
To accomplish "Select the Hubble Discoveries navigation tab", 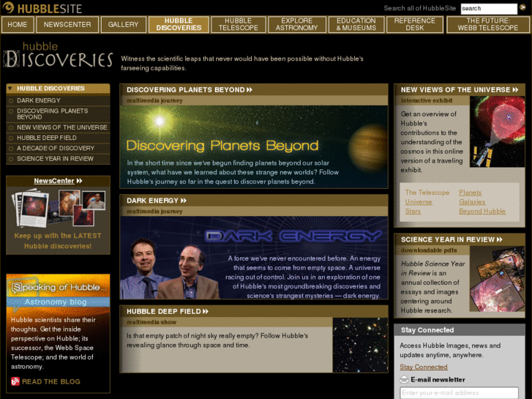I will (x=179, y=24).
